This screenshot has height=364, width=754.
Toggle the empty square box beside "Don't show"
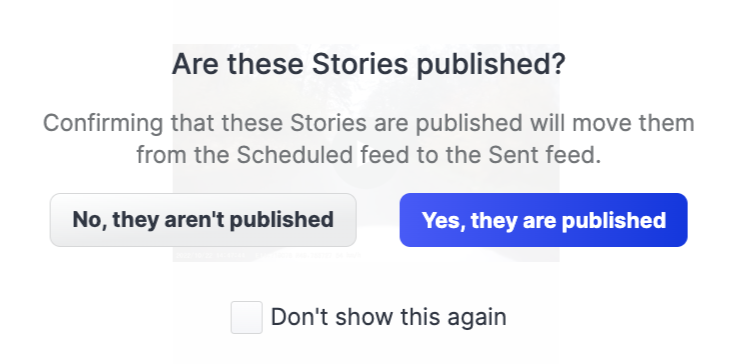[x=247, y=317]
